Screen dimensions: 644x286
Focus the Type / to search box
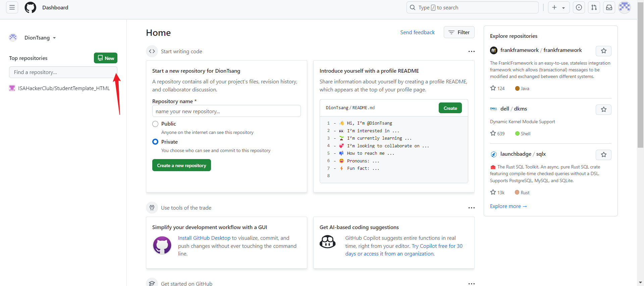click(472, 7)
